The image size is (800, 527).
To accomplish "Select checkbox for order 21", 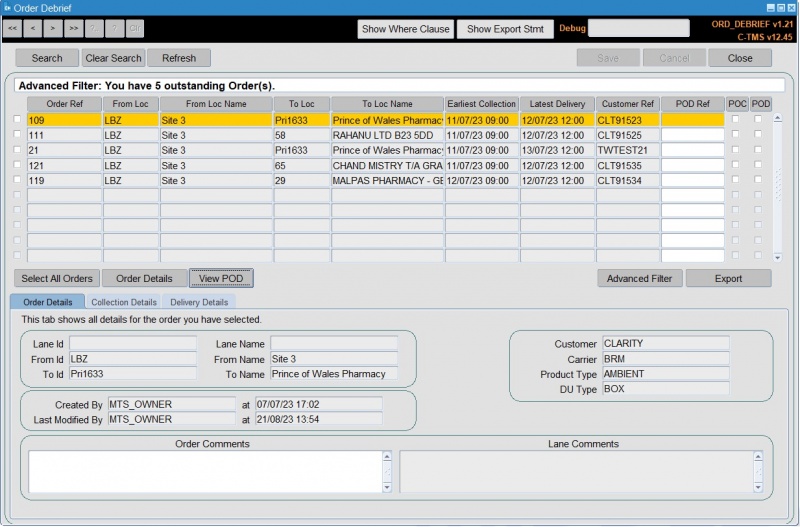I will [x=17, y=149].
